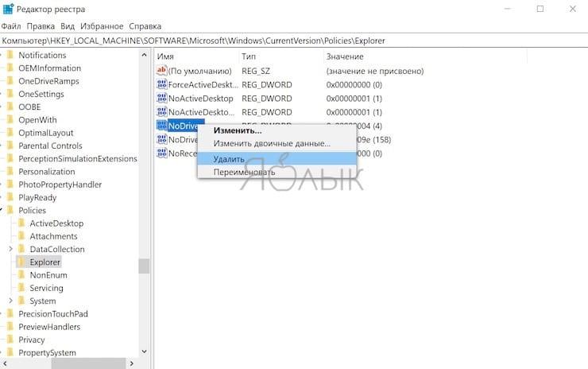The height and width of the screenshot is (369, 588).
Task: Select the PreviewHandlers key
Action: coord(49,327)
